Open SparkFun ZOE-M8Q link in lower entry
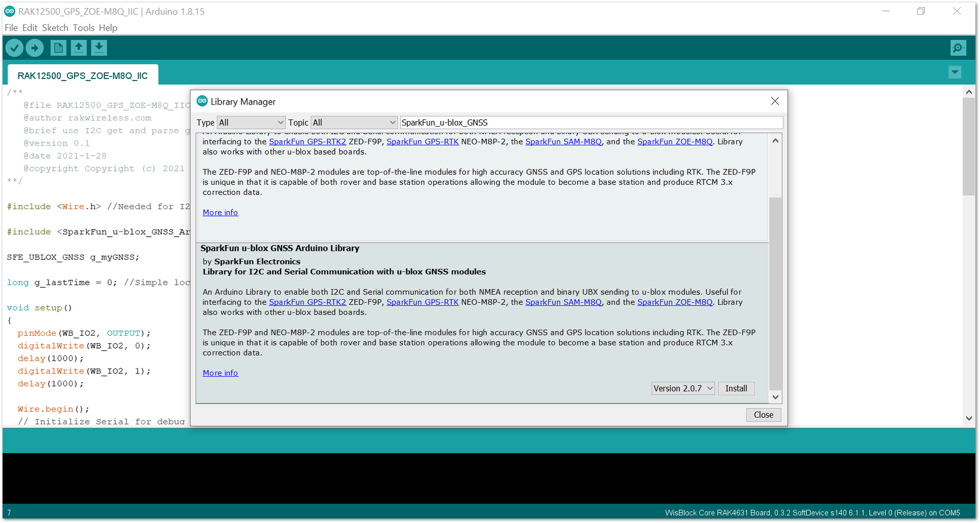 click(x=675, y=302)
